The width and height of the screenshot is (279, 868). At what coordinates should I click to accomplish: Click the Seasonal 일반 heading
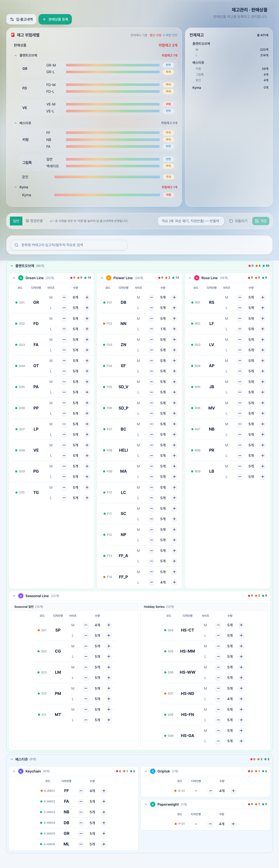click(x=24, y=607)
